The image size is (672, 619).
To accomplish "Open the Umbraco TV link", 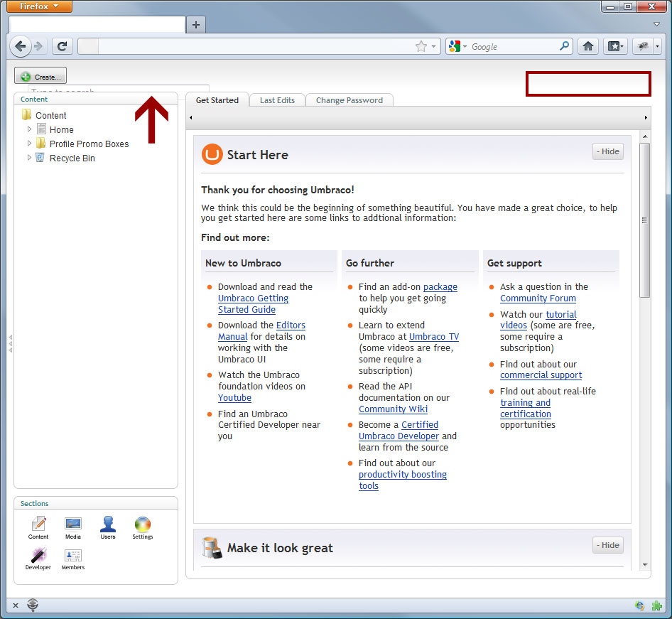I will tap(433, 337).
